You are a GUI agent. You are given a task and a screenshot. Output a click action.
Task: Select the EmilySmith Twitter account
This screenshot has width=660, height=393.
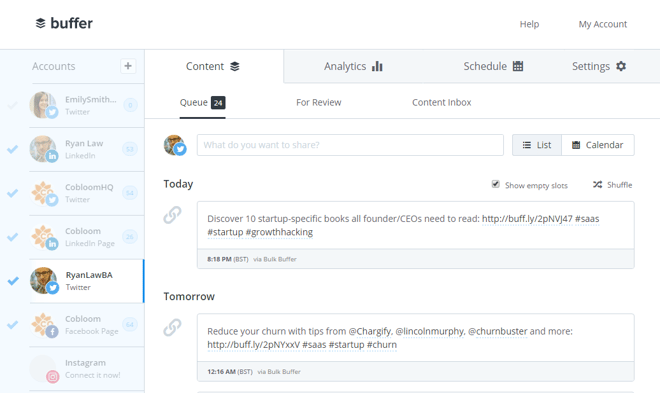(x=87, y=105)
